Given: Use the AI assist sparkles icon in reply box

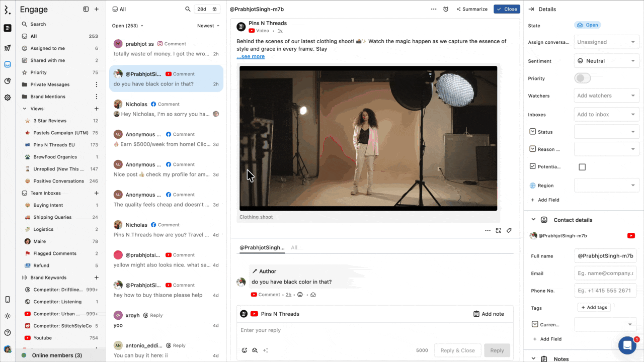Looking at the screenshot, I should (265, 350).
